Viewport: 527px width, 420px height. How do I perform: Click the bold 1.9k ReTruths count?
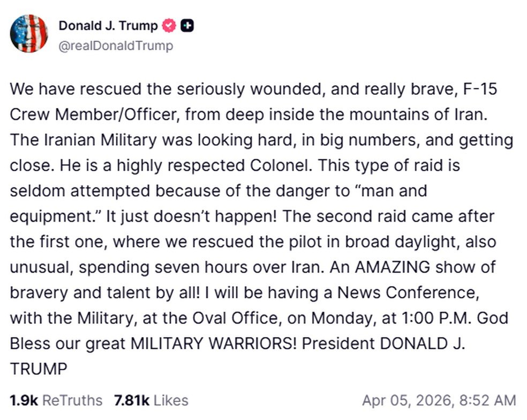(25, 400)
